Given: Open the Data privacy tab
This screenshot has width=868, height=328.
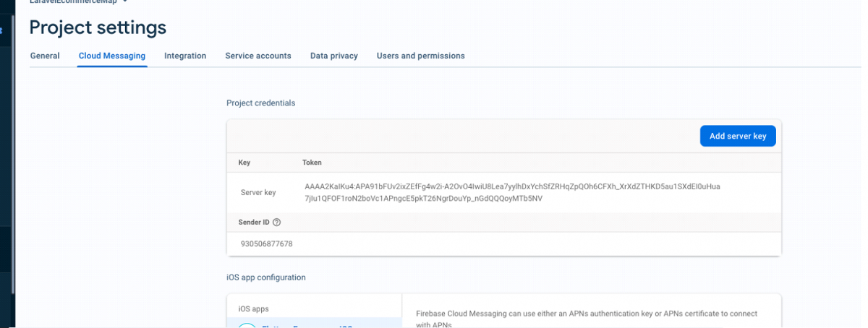Looking at the screenshot, I should (x=334, y=56).
